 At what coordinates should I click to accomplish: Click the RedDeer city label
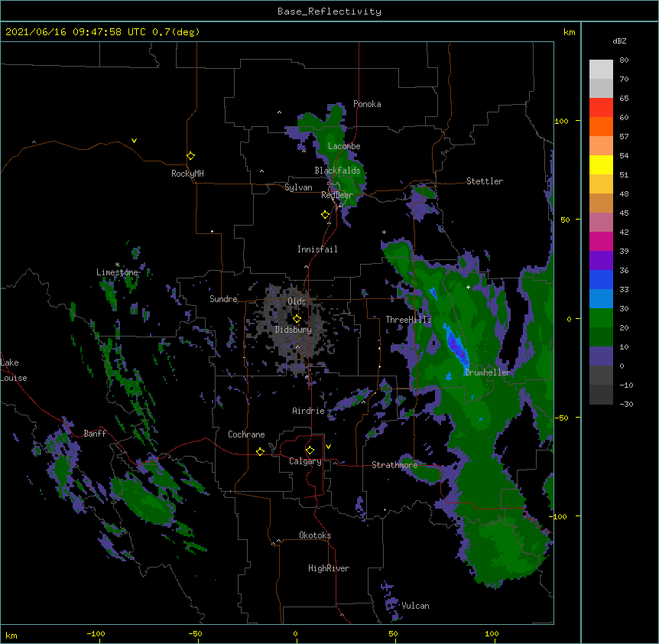(337, 195)
